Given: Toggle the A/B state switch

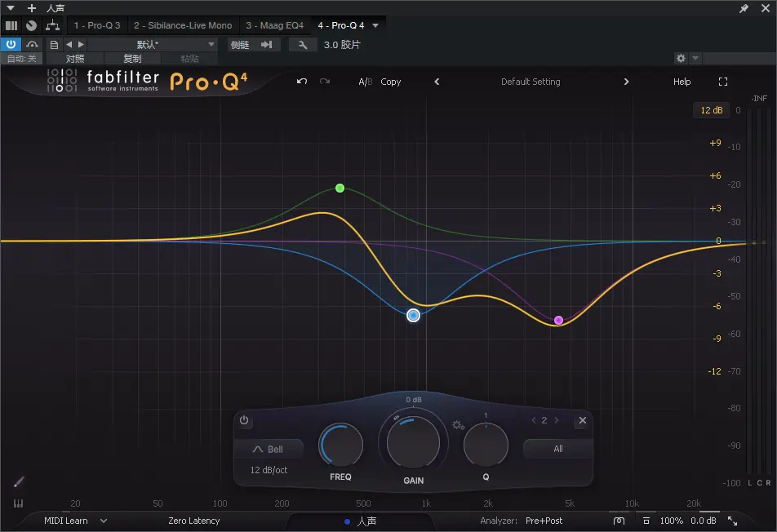Looking at the screenshot, I should tap(365, 82).
